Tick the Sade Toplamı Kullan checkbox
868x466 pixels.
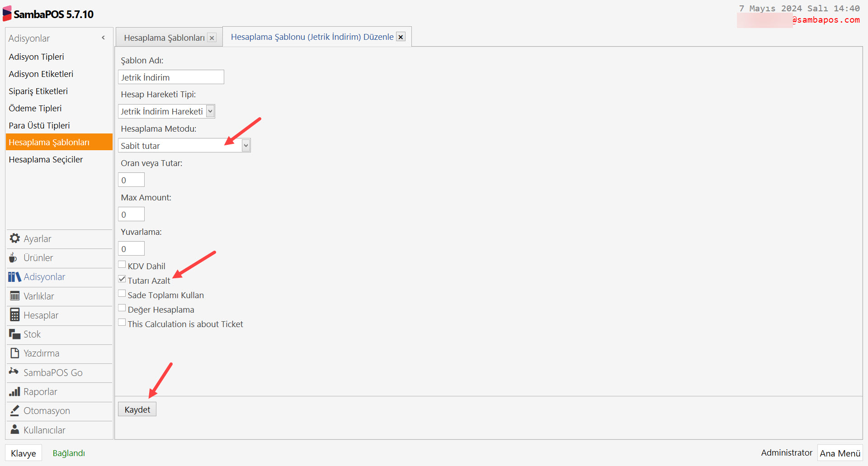122,294
